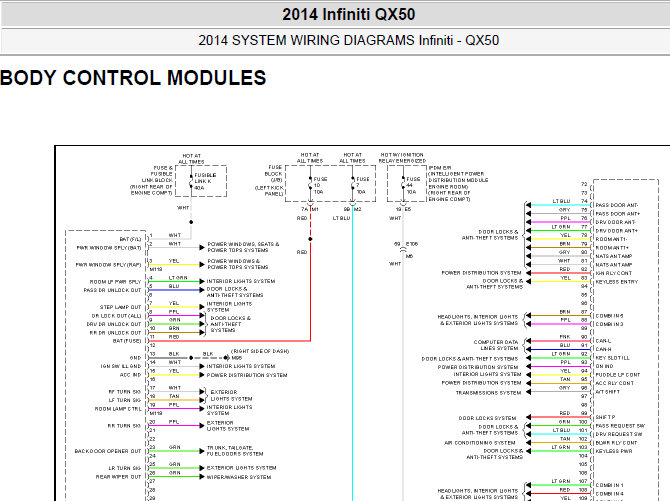
Task: Click the "(RIGHT SIDE OF DASH)" ground note
Action: click(260, 351)
